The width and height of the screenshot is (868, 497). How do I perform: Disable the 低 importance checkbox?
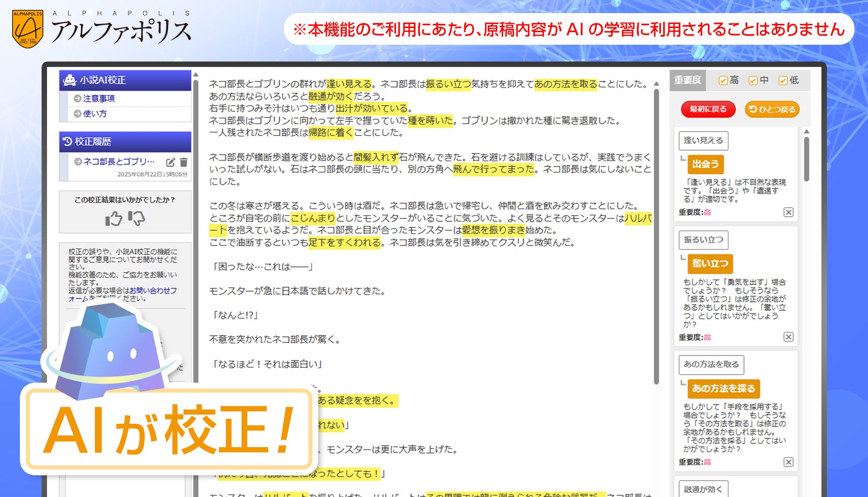pyautogui.click(x=783, y=81)
